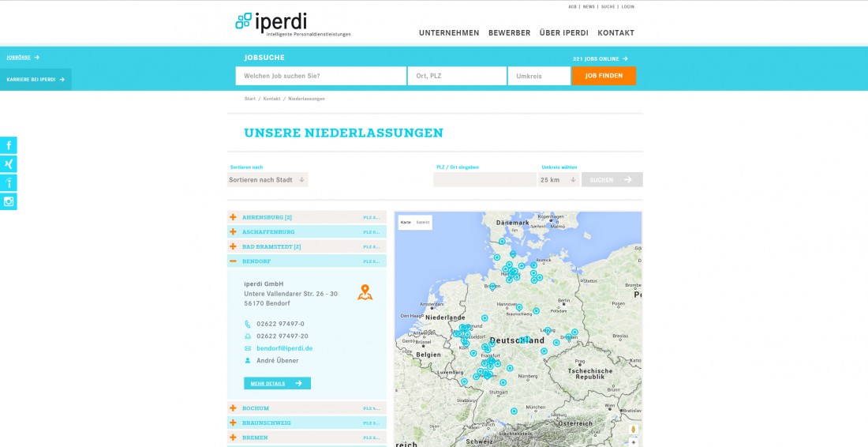Click the 'Mehr Details' button
868x447 pixels.
pos(277,383)
